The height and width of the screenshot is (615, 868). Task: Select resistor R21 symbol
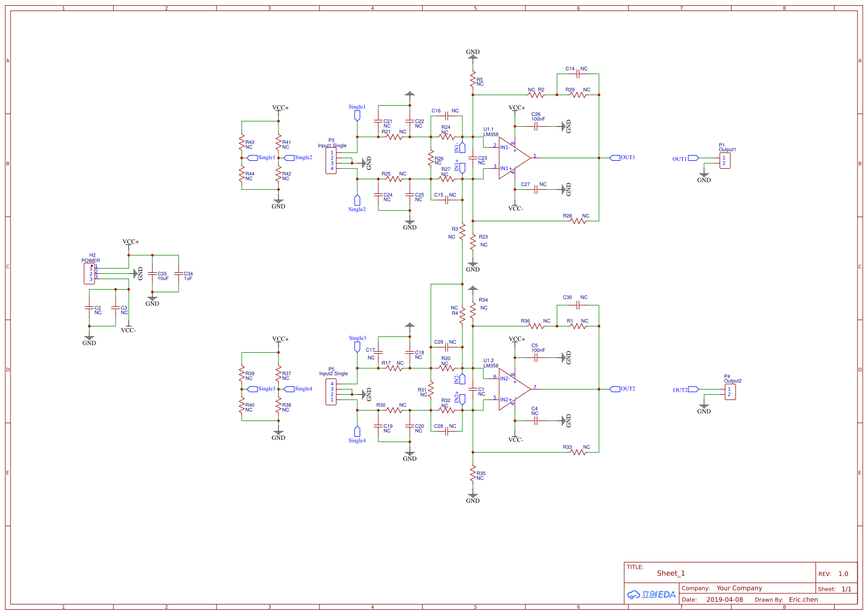(x=394, y=137)
